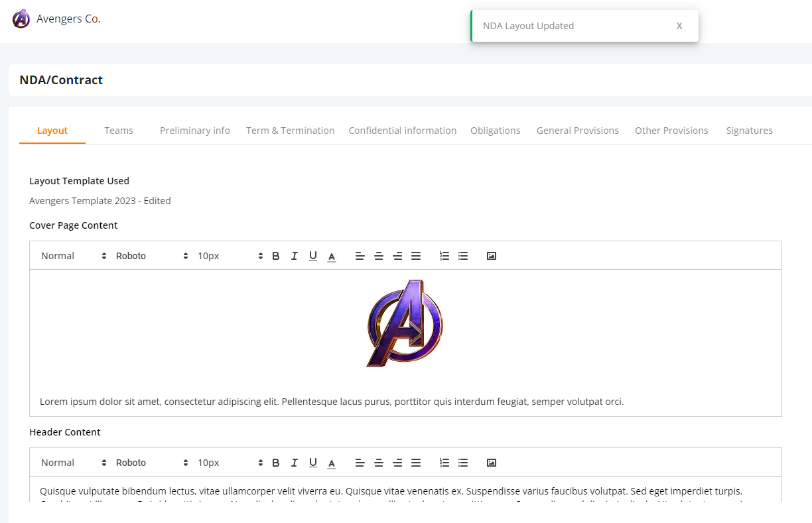Insert numbered list in Header Content toolbar

click(444, 463)
